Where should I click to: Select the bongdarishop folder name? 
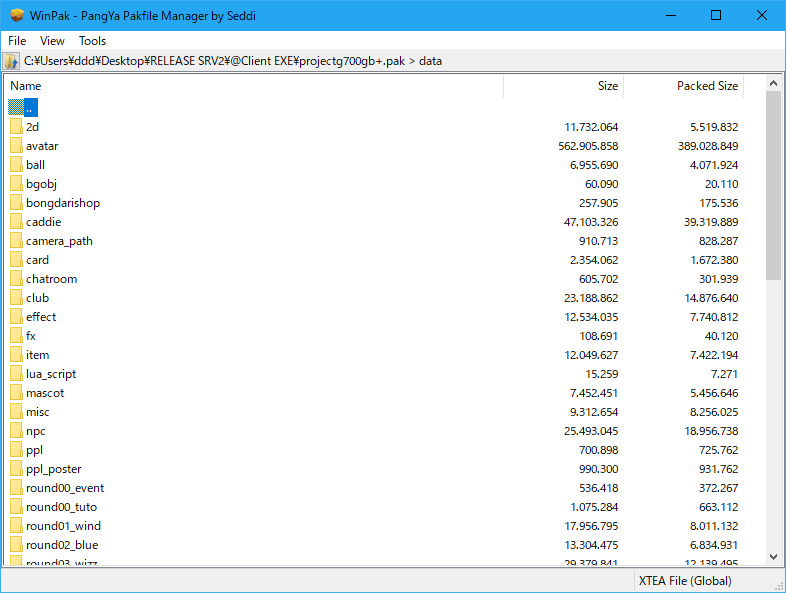pyautogui.click(x=63, y=203)
